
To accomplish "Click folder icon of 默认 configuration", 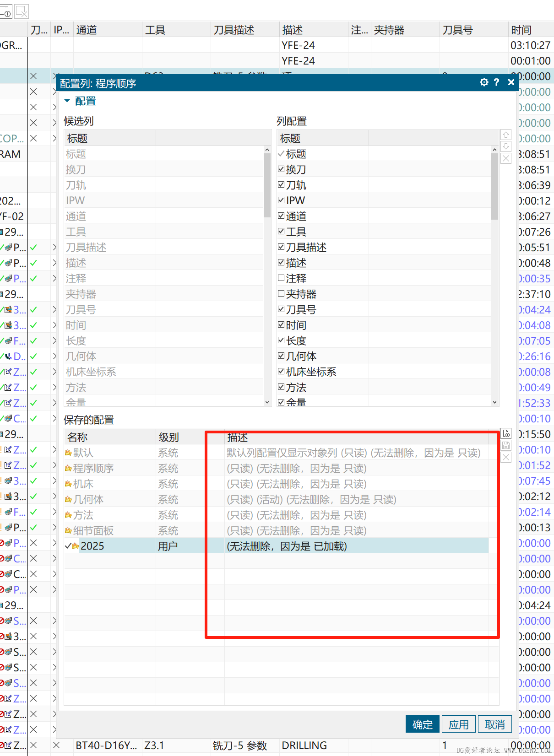I will click(x=68, y=453).
